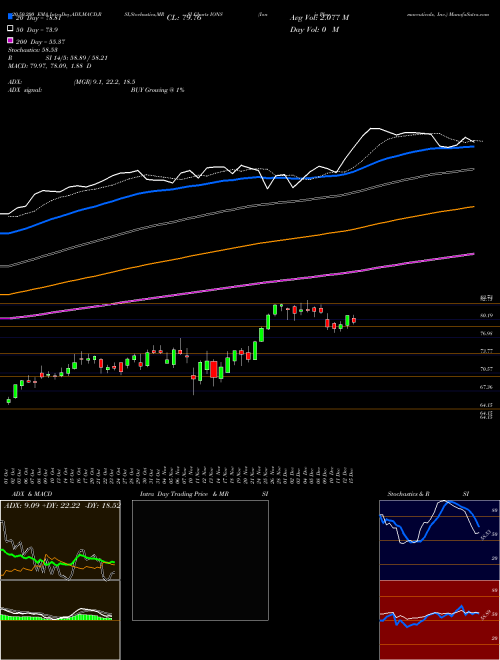This screenshot has height=660, width=500.
Task: Click the 73.77 price axis label
Action: pyautogui.click(x=487, y=351)
